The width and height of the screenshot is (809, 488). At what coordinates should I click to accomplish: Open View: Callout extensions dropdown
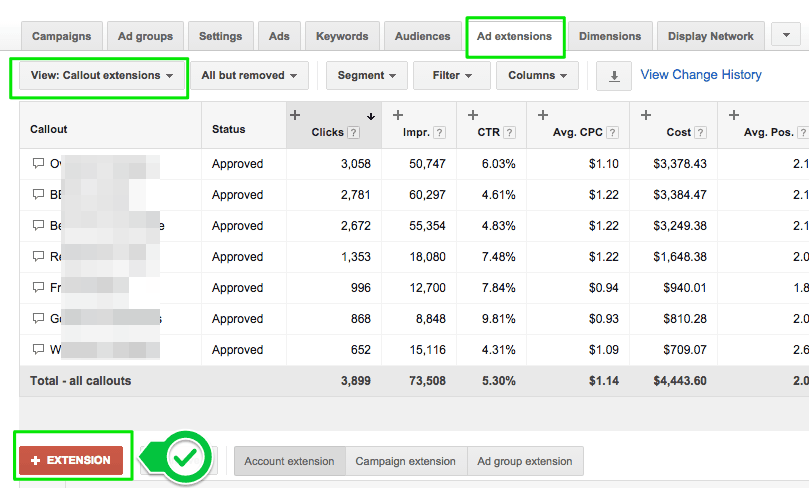(x=102, y=76)
